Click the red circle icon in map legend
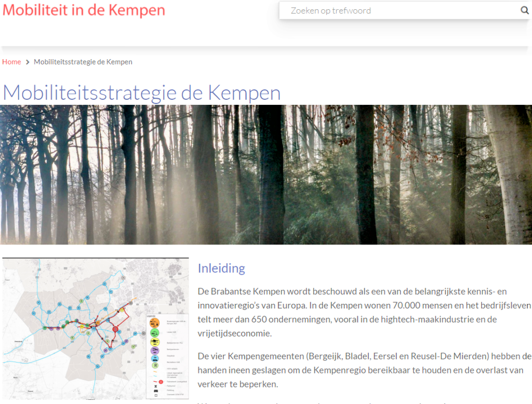The image size is (532, 404). point(161,382)
